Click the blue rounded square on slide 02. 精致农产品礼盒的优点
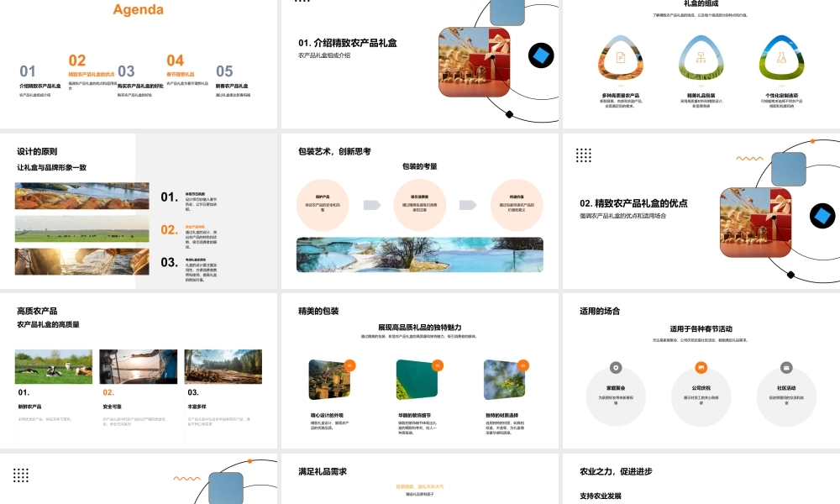The width and height of the screenshot is (840, 504). (x=789, y=169)
